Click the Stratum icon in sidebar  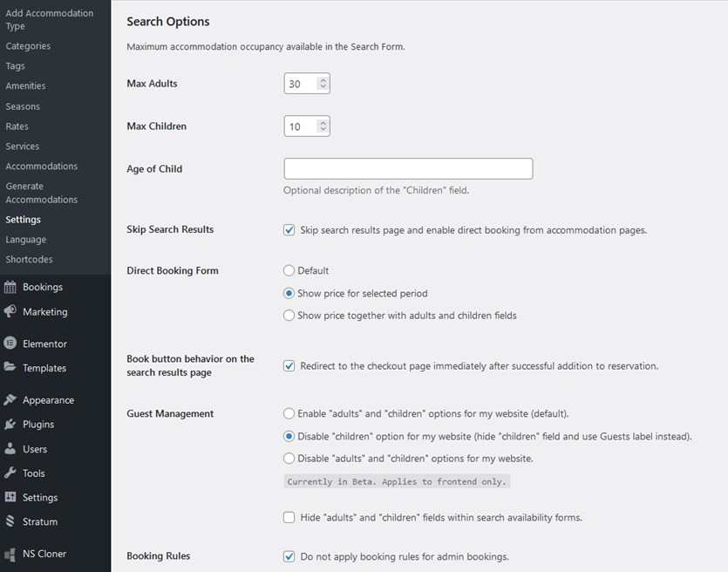click(10, 521)
